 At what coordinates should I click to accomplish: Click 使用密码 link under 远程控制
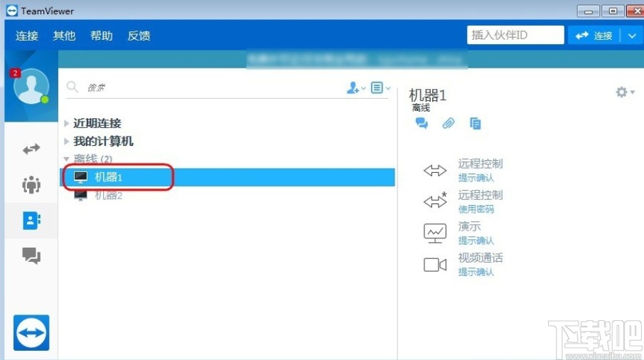pyautogui.click(x=476, y=209)
